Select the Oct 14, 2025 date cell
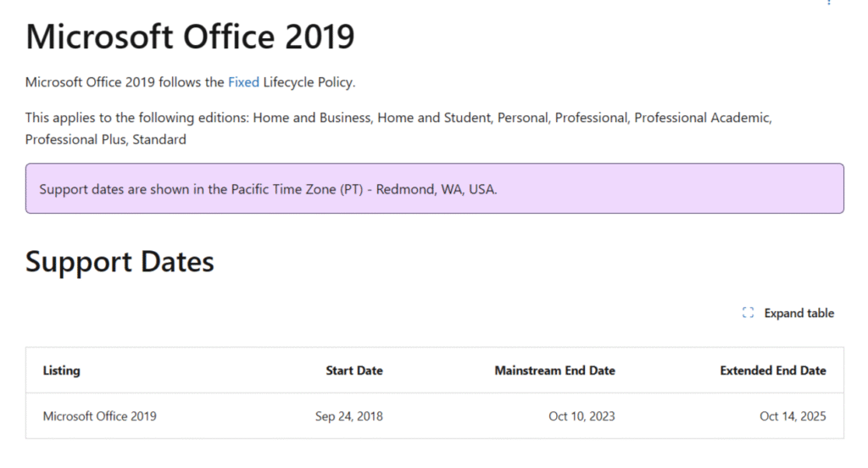Image resolution: width=868 pixels, height=468 pixels. pos(793,416)
